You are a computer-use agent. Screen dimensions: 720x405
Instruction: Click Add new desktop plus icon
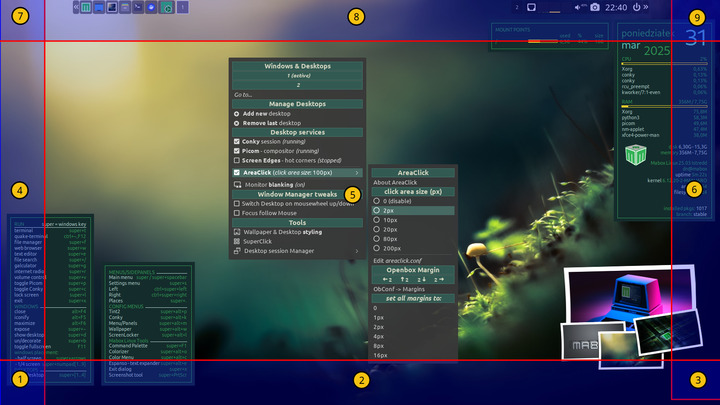236,113
